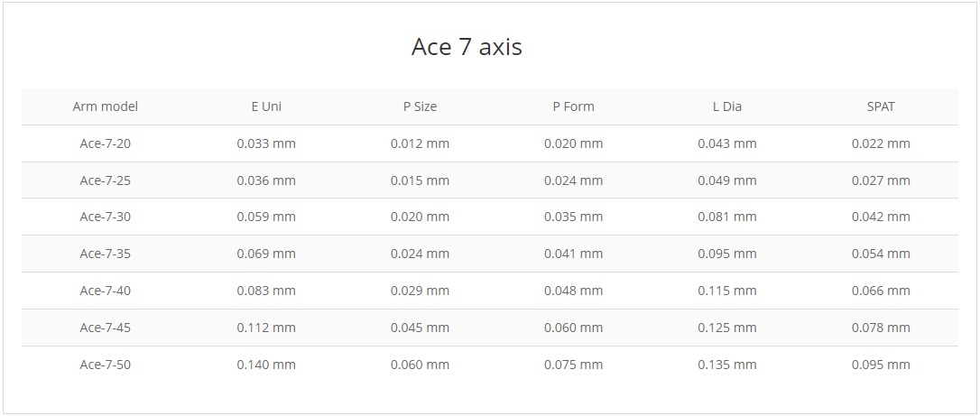Image resolution: width=980 pixels, height=416 pixels.
Task: Select the Ace-7-25 model cell
Action: [105, 180]
